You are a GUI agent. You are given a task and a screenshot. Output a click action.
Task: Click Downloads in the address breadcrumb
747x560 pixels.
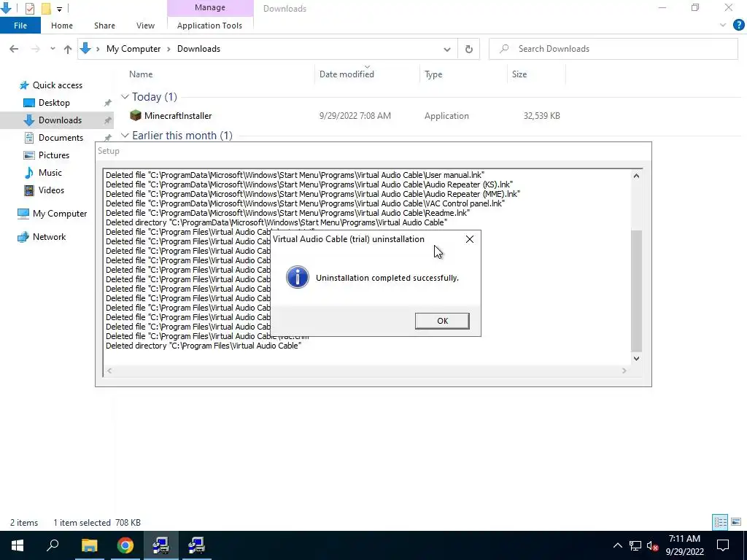coord(198,49)
